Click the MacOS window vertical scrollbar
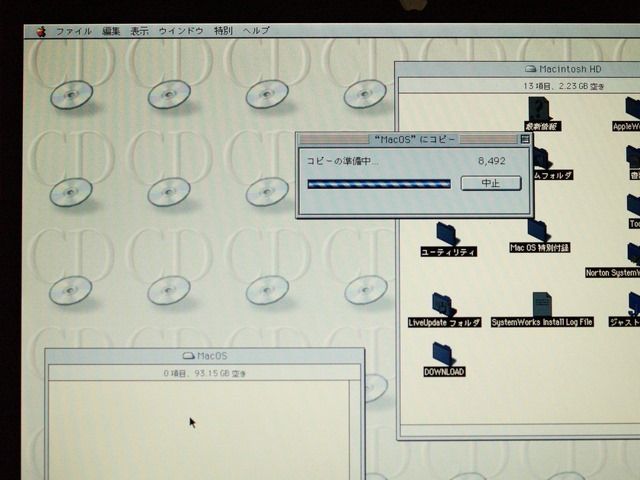The image size is (640, 480). click(355, 430)
